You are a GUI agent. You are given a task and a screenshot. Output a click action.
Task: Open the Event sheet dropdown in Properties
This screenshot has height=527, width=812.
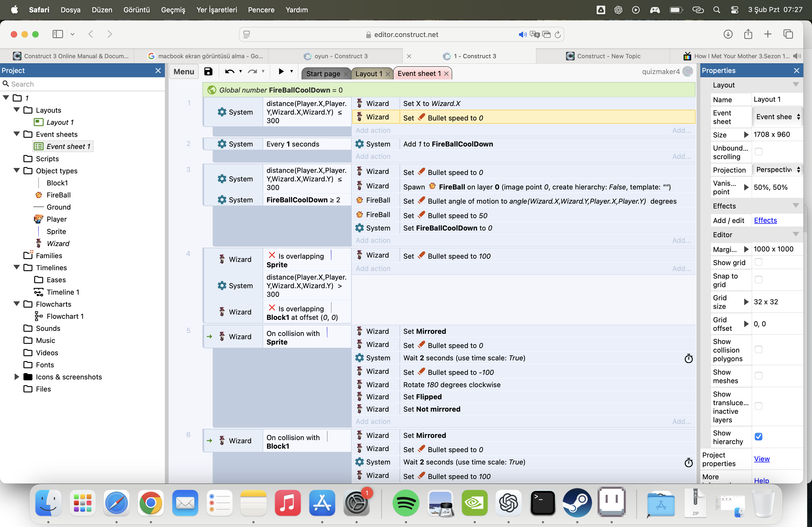click(778, 116)
